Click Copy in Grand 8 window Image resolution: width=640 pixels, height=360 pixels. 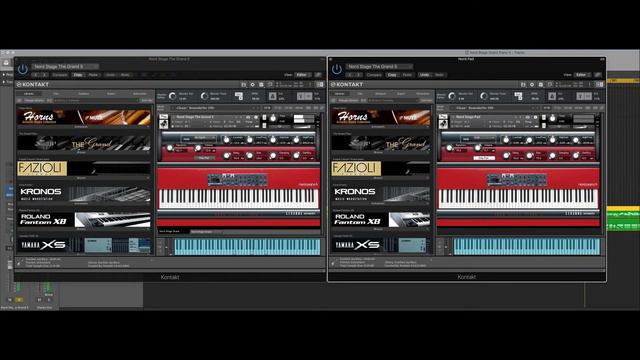tap(78, 75)
